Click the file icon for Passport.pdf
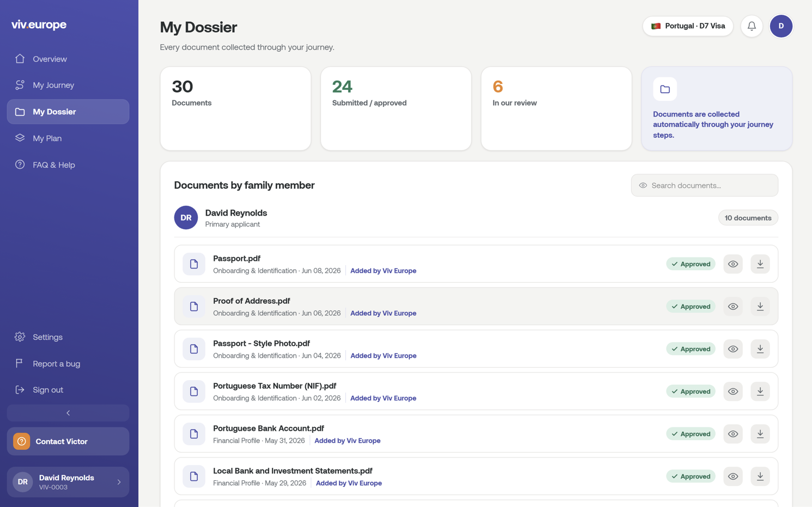This screenshot has width=812, height=507. (194, 264)
